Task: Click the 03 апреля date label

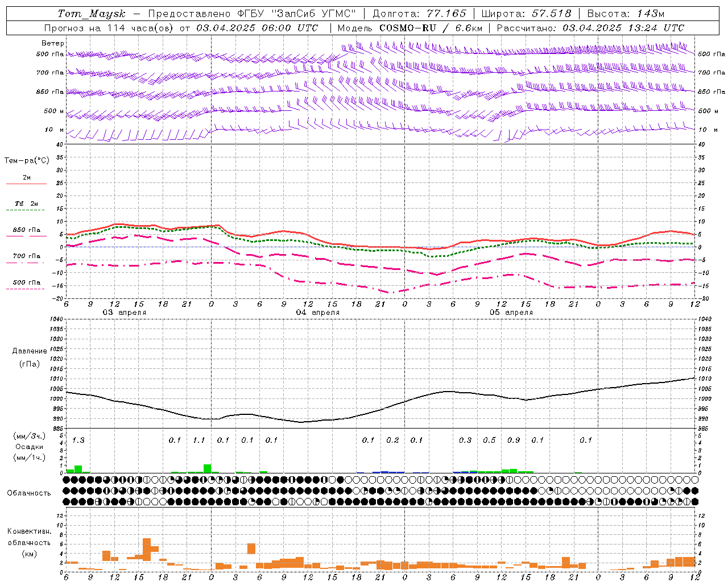Action: (x=124, y=313)
